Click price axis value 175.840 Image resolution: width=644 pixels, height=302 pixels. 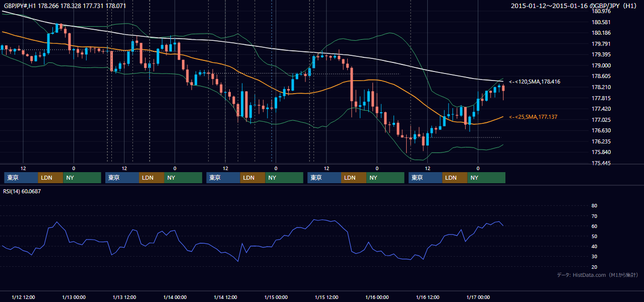pos(601,152)
